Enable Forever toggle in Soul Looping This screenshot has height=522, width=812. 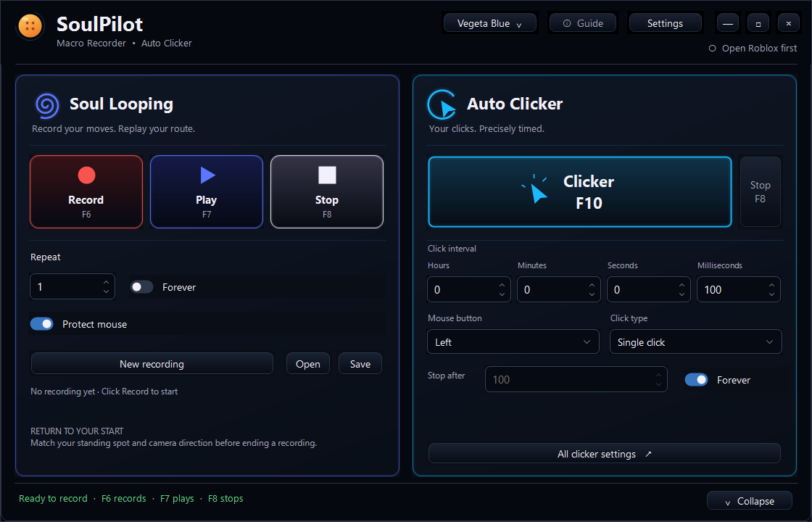tap(141, 287)
